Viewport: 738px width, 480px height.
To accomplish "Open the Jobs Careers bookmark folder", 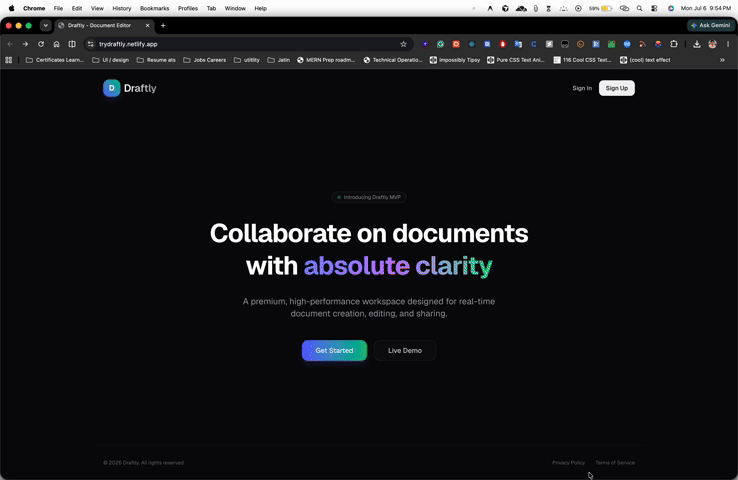I will [205, 60].
